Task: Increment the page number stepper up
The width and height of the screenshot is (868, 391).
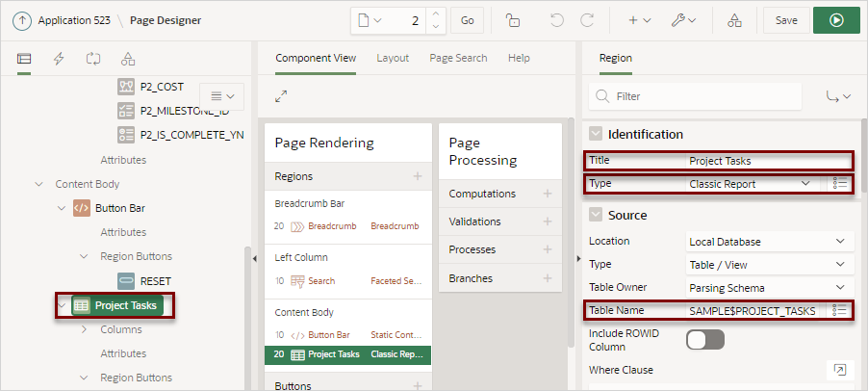Action: point(436,14)
